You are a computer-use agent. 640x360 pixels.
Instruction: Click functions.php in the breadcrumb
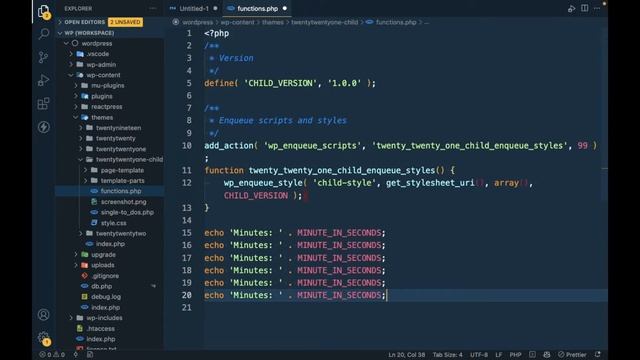coord(396,22)
